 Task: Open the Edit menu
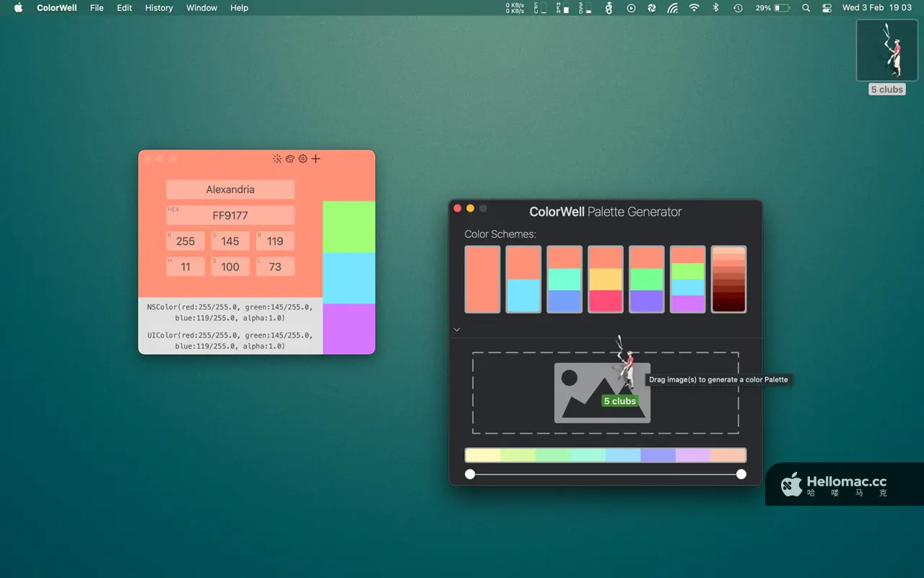coord(125,8)
